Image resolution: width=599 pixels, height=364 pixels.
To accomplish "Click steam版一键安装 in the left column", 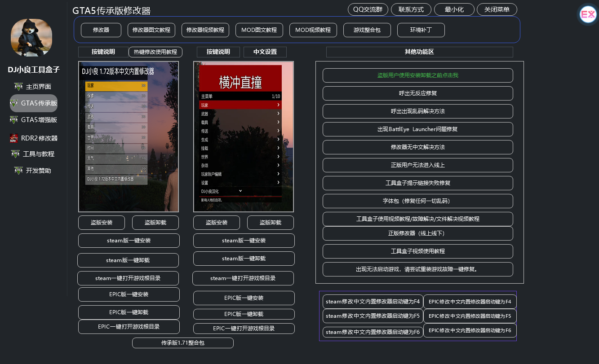I will coord(129,241).
